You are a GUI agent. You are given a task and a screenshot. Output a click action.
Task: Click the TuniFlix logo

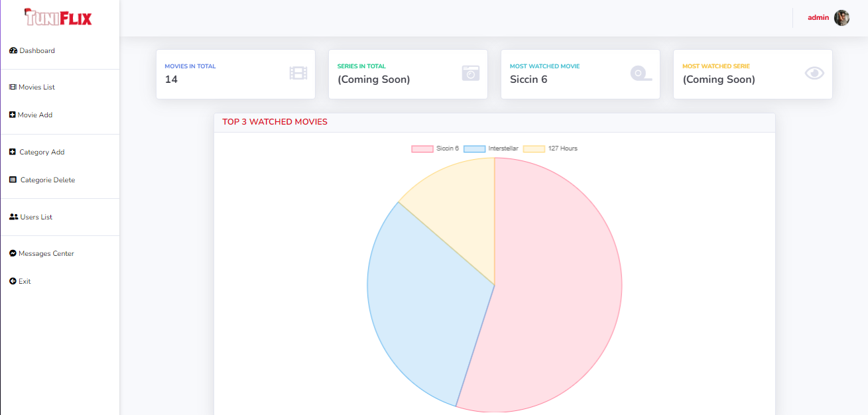coord(58,17)
